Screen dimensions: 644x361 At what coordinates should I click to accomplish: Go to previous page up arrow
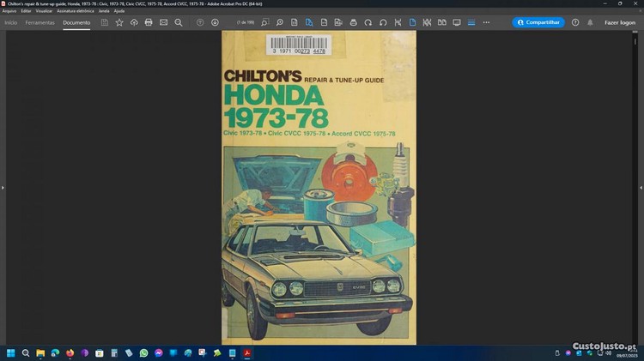[200, 22]
